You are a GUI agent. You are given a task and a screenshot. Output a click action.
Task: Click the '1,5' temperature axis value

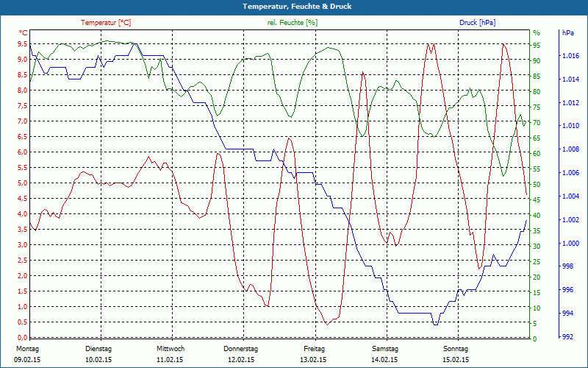(x=23, y=291)
